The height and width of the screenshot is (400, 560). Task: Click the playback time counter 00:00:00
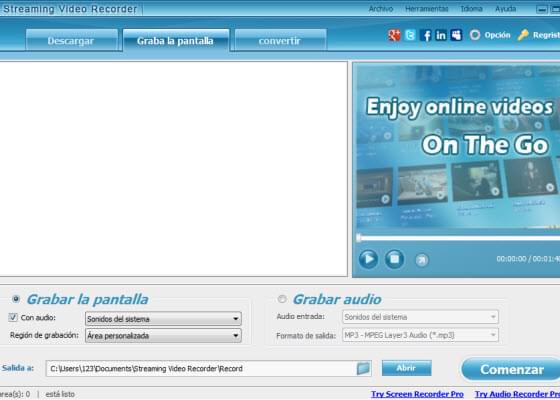(511, 259)
